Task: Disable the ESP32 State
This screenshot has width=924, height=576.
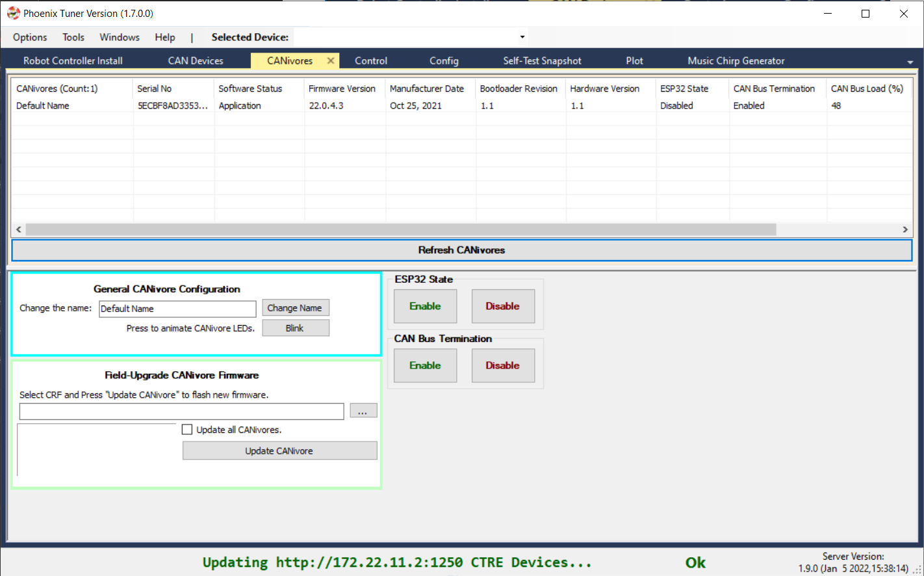Action: pos(503,306)
